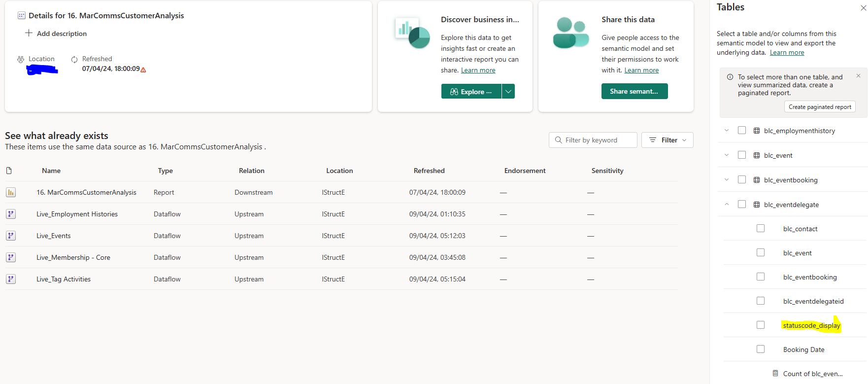Screen dimensions: 868x384
Task: Sort by the Sensitivity column header
Action: 607,171
